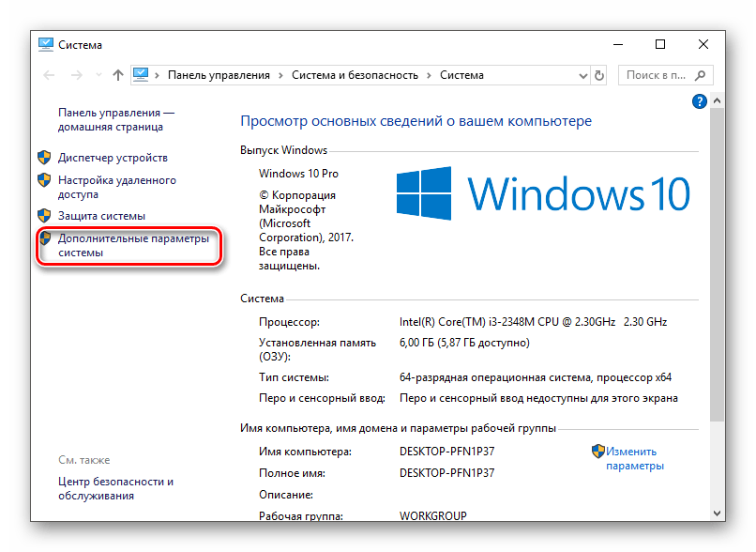756x552 pixels.
Task: Open Help with the blue question icon
Action: [x=699, y=101]
